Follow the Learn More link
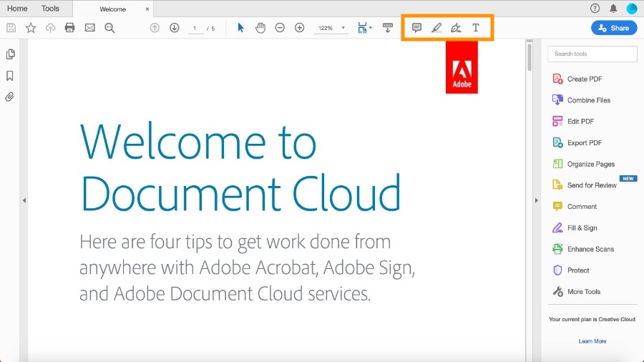 (592, 341)
